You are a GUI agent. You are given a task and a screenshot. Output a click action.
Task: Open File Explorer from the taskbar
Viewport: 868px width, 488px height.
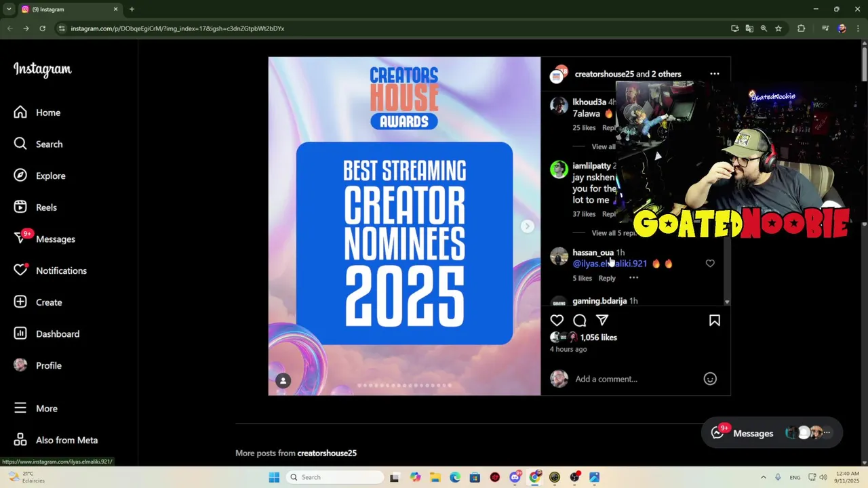pyautogui.click(x=435, y=477)
